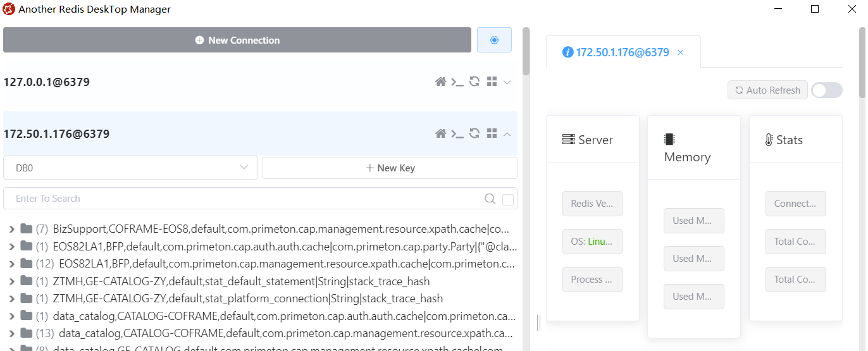Click the search magnifier icon
This screenshot has width=868, height=351.
(x=490, y=199)
